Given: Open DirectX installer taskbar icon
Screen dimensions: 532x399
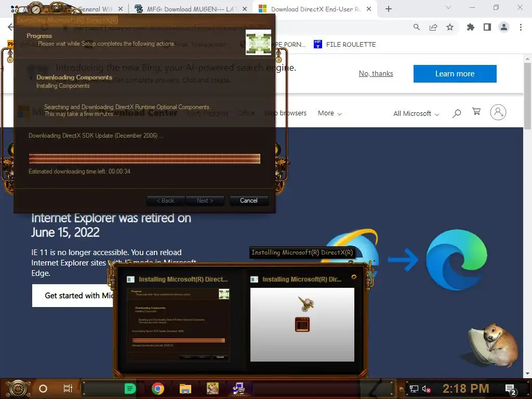Looking at the screenshot, I should [239, 389].
